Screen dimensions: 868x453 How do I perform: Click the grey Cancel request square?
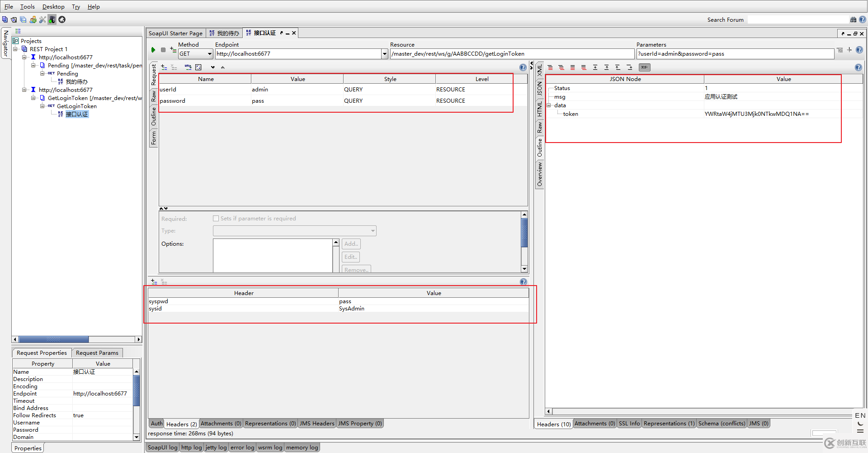coord(163,50)
